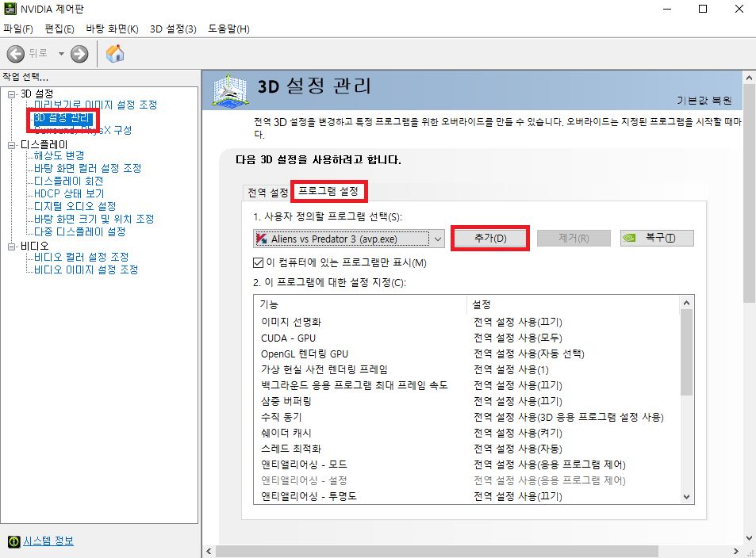This screenshot has height=558, width=756.
Task: Switch to the 전역 설정 tab
Action: 267,193
